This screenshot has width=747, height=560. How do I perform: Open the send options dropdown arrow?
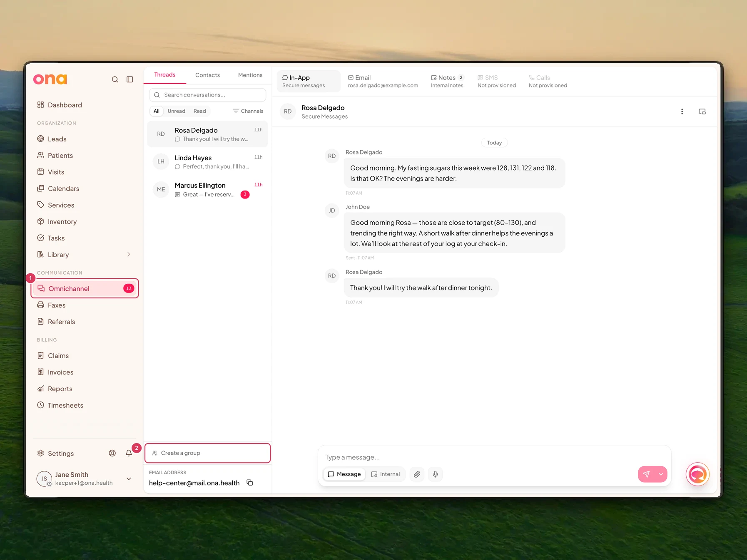[x=661, y=474]
